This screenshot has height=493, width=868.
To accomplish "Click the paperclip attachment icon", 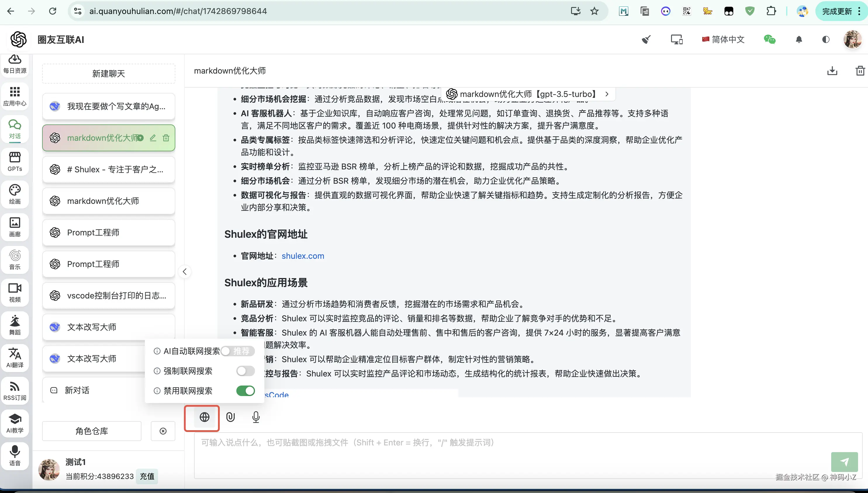I will point(230,417).
